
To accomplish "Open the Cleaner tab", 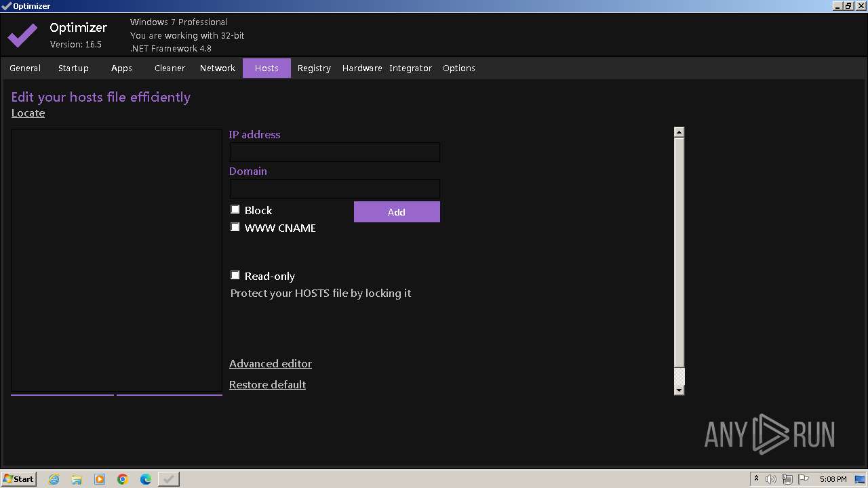I will coord(170,68).
